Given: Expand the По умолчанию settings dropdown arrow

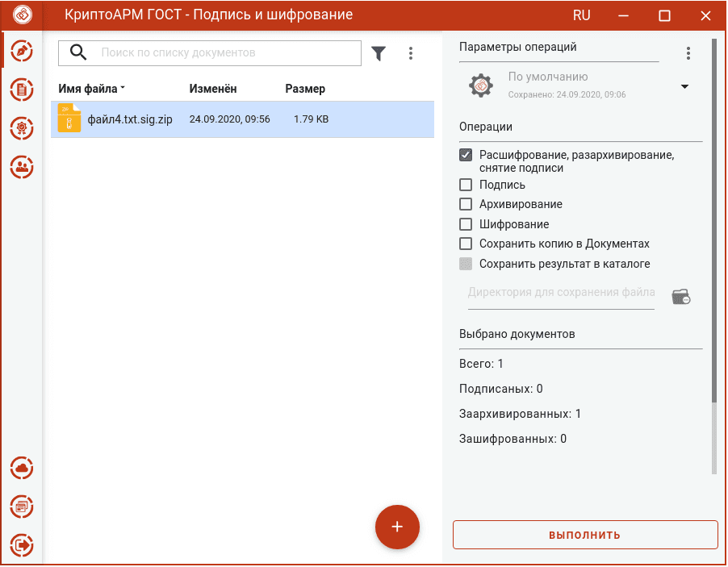Looking at the screenshot, I should [684, 86].
